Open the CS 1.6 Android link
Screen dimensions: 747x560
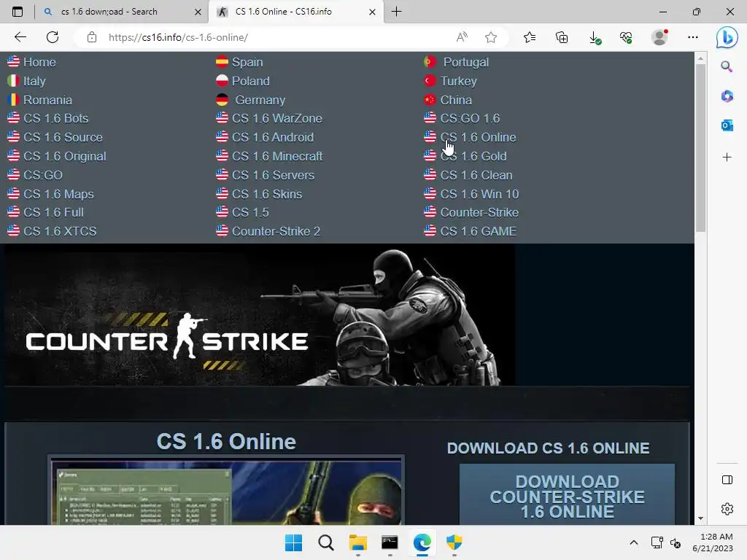(x=273, y=137)
